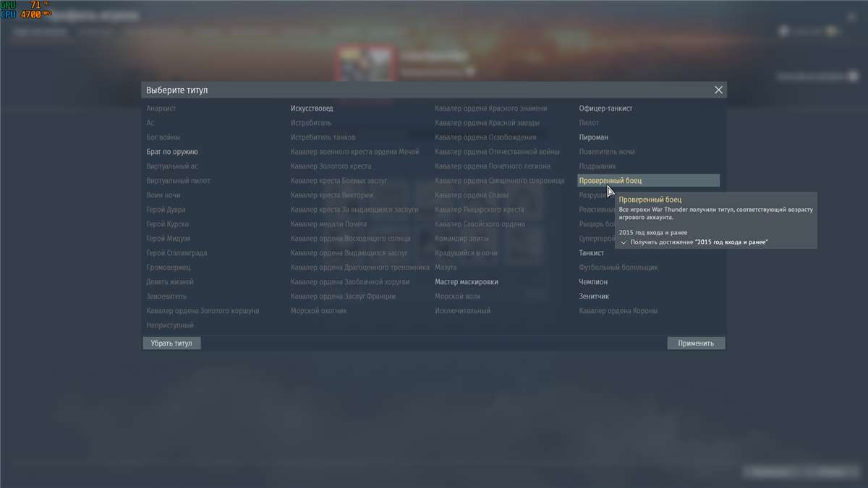Select the title Командир элиты
Screen dimensions: 868x488
point(461,239)
